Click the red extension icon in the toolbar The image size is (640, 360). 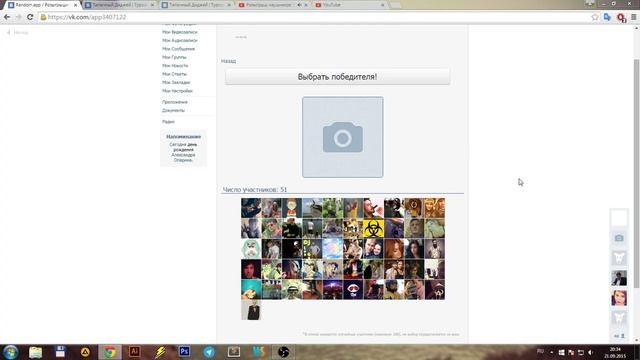[621, 18]
